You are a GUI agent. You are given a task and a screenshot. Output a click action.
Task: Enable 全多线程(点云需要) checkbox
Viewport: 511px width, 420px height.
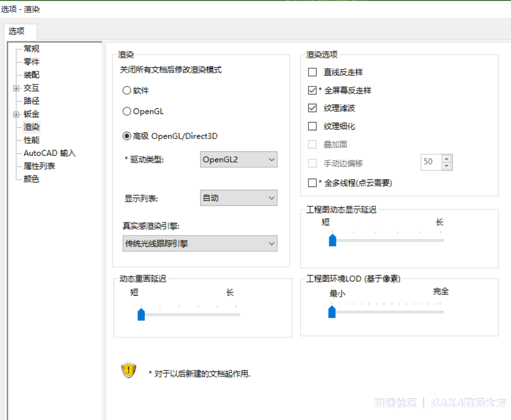tap(312, 182)
